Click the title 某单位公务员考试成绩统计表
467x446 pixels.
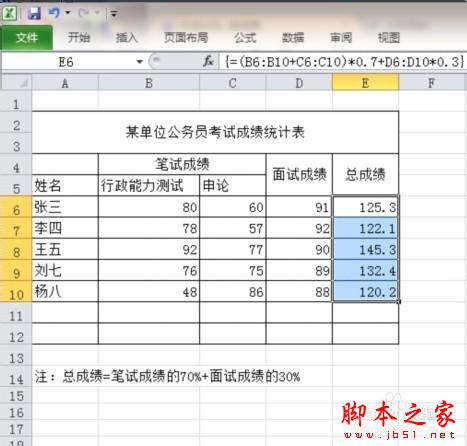coord(215,132)
